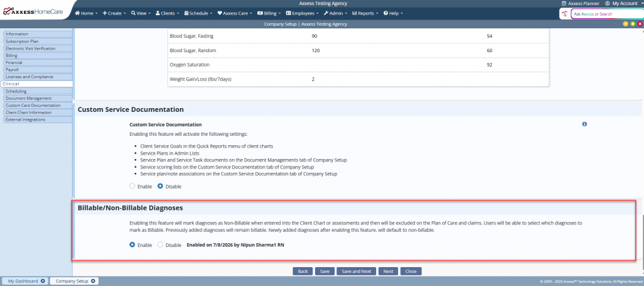Select Enable for Custom Service Documentation
This screenshot has height=286, width=644.
click(x=132, y=186)
